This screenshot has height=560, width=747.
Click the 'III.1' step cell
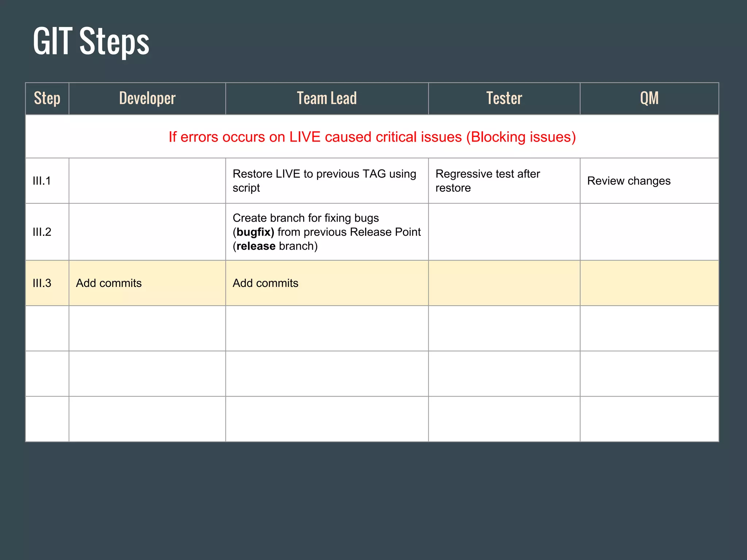47,181
